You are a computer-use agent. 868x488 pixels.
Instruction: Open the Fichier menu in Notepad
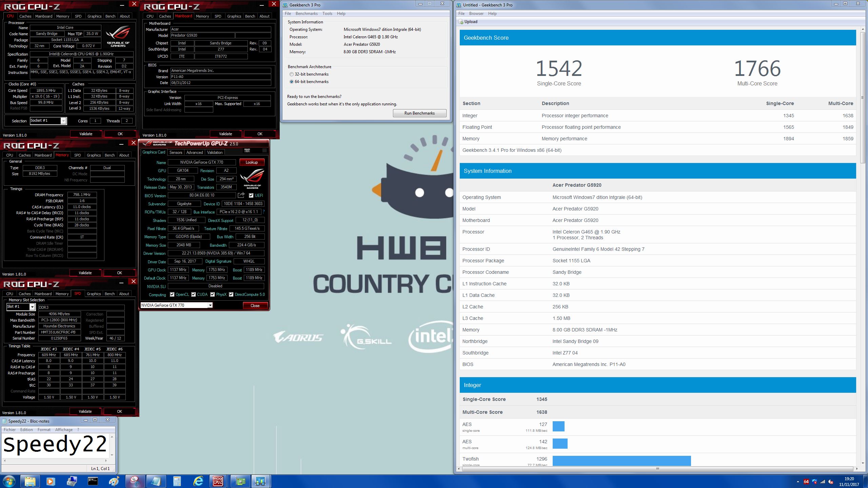[10, 430]
